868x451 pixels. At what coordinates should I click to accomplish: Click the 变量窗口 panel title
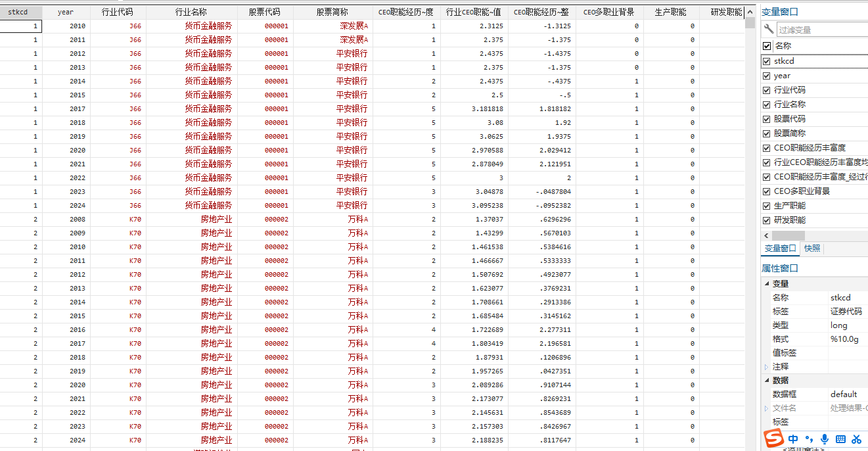[780, 12]
